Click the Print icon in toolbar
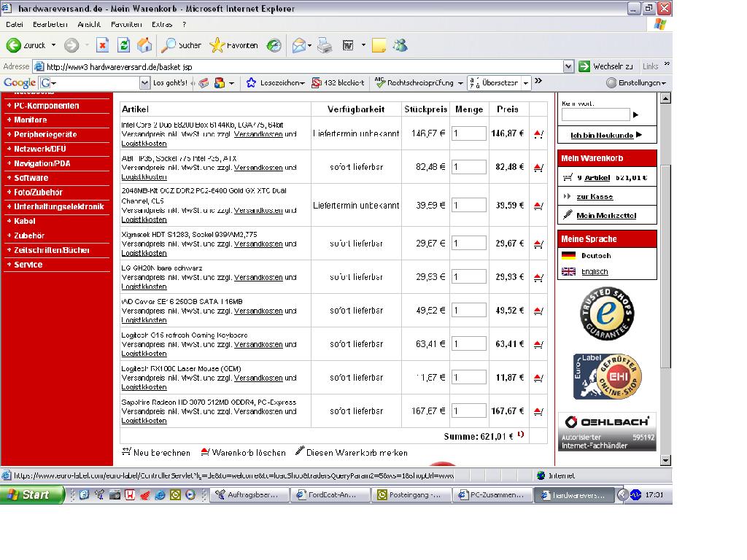This screenshot has height=560, width=747. pyautogui.click(x=325, y=45)
